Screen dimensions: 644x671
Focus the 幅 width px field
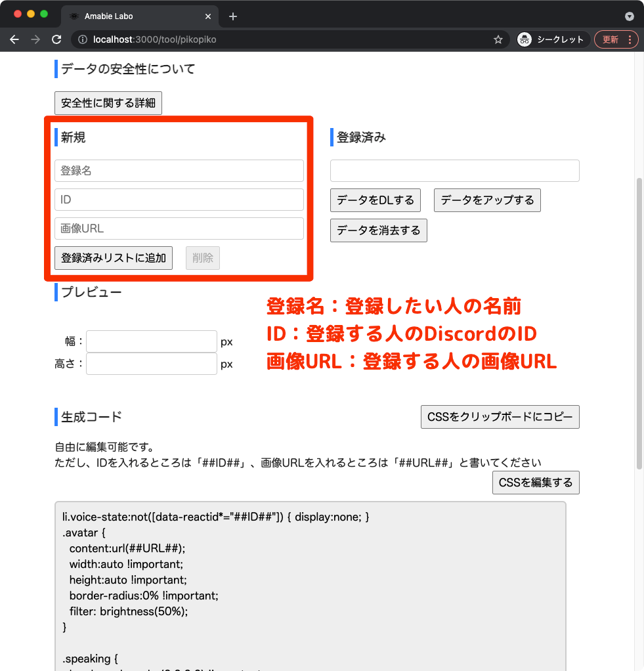[x=152, y=341]
